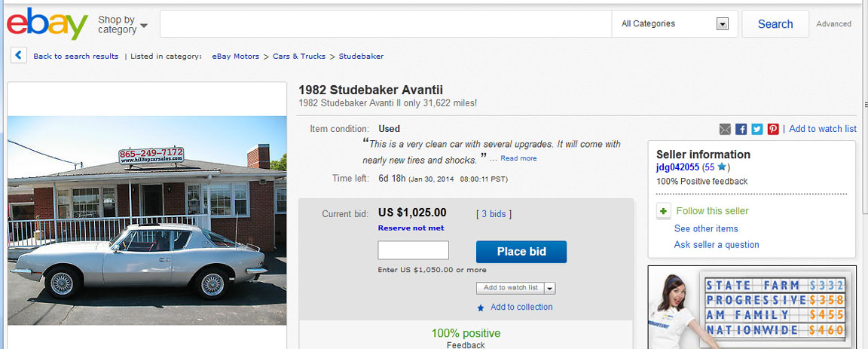
Task: Pin listing with Pinterest icon
Action: pyautogui.click(x=773, y=129)
